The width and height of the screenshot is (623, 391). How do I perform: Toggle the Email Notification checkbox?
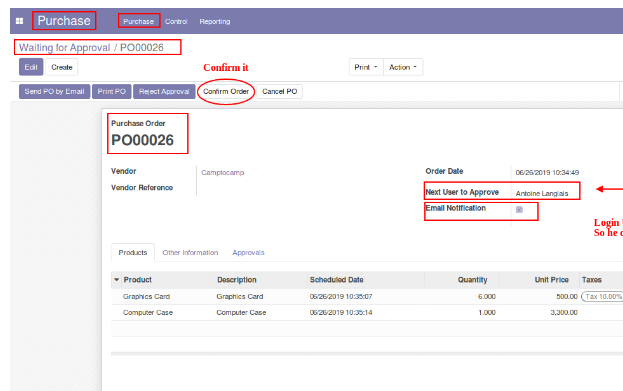click(x=519, y=209)
